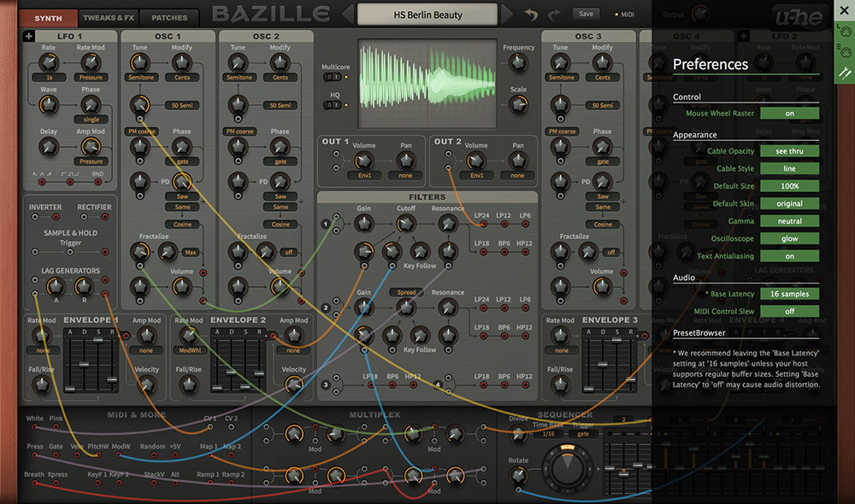
Task: Switch to the TWEAKS & FX tab
Action: pyautogui.click(x=109, y=18)
